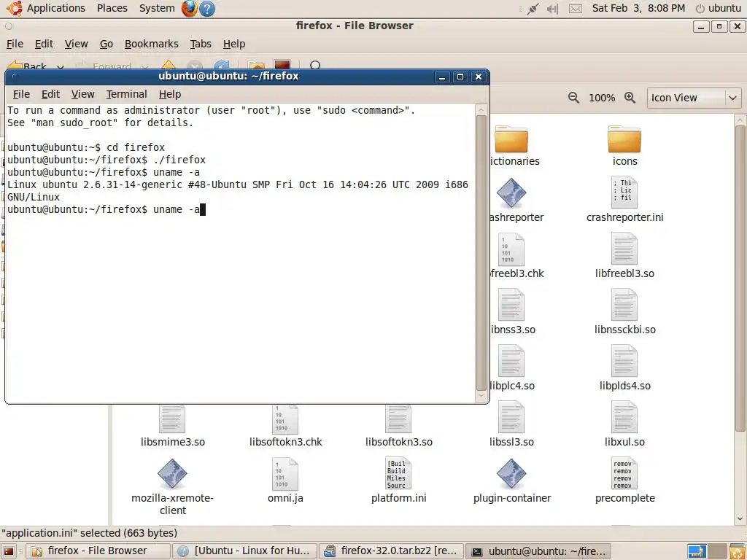
Task: Open the File Browser Tabs menu
Action: [201, 44]
